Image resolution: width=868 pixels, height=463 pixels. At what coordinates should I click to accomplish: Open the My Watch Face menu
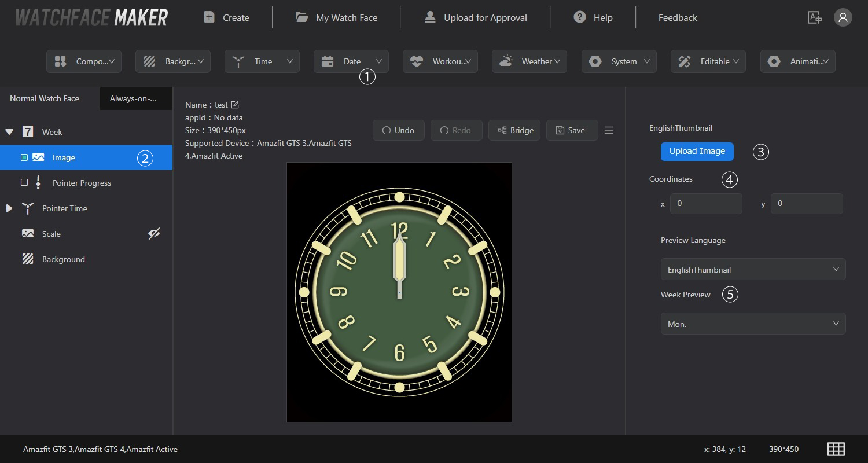click(336, 18)
